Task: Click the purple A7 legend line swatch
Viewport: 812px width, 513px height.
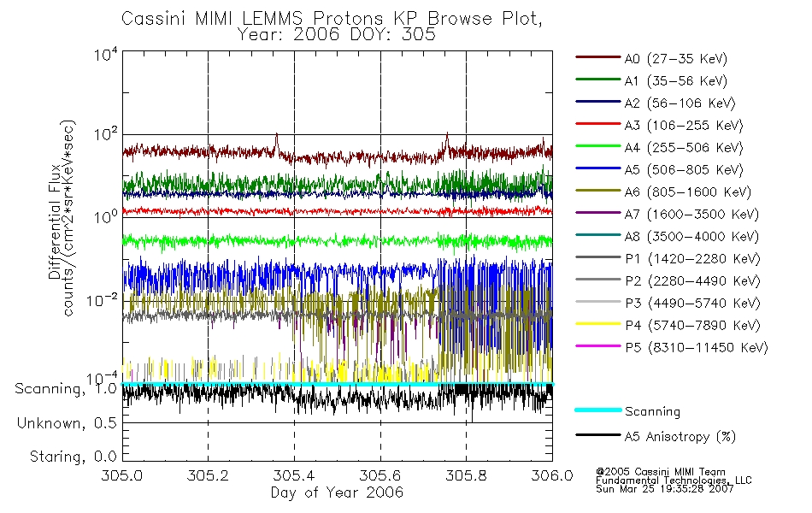Action: 598,213
